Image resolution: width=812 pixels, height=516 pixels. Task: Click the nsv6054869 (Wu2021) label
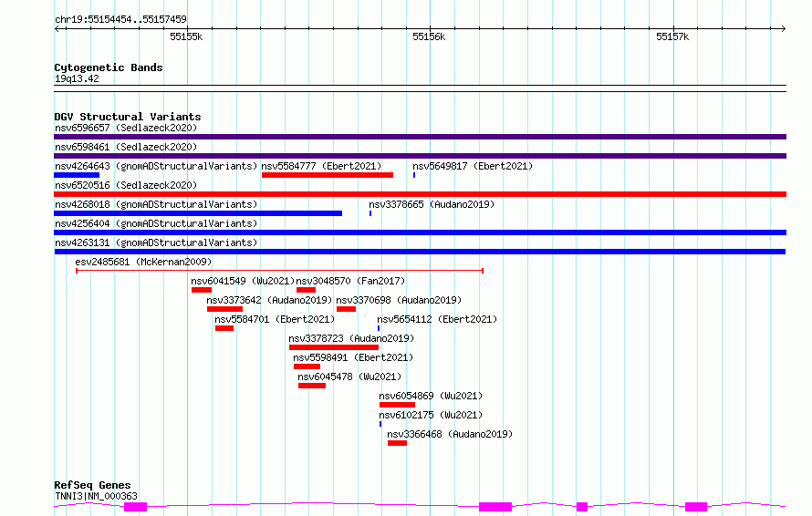(x=431, y=396)
